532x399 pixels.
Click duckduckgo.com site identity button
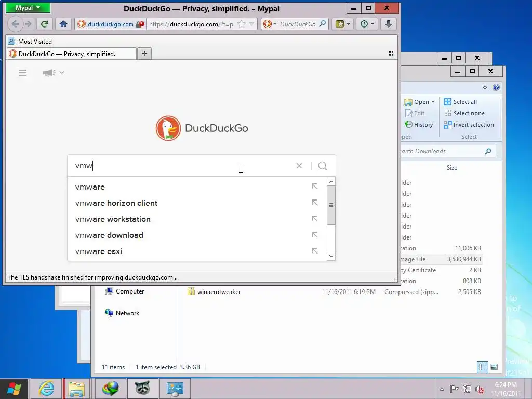(x=111, y=24)
